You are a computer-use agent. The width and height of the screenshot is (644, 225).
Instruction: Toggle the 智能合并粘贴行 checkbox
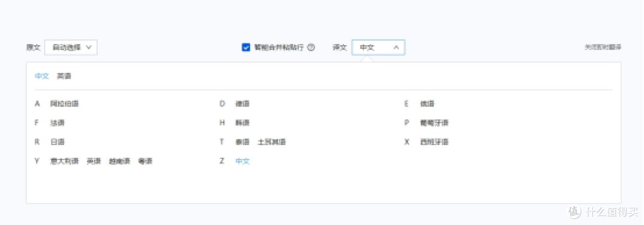(x=246, y=48)
